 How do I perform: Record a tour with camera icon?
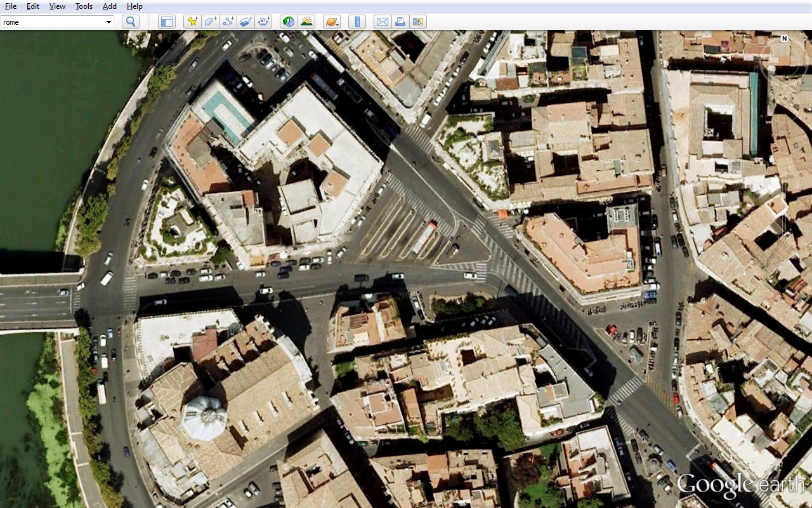click(x=264, y=22)
